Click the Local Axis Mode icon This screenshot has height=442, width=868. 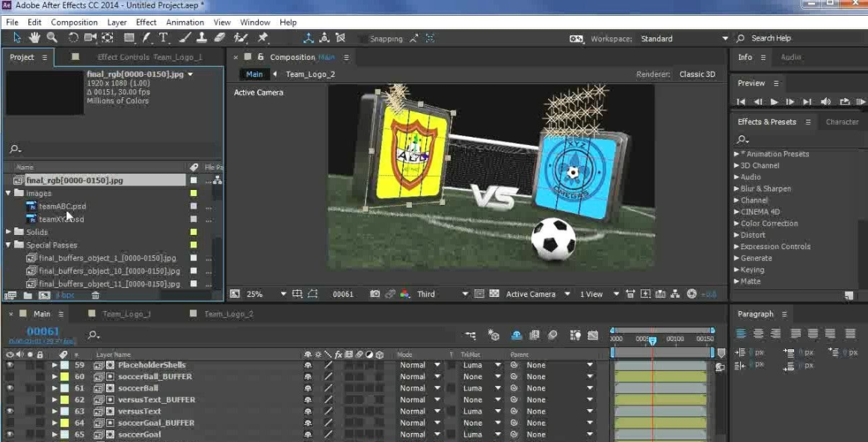pos(308,38)
